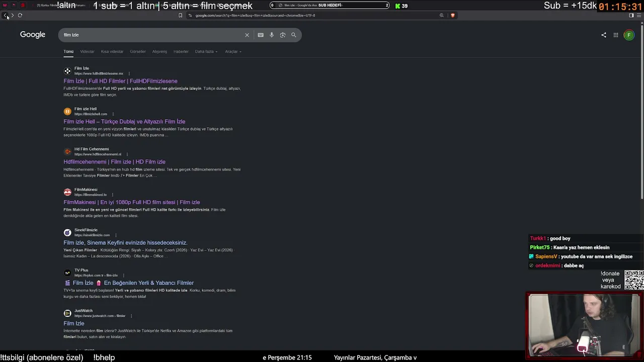644x362 pixels.
Task: Click the Film İzle site favicon
Action: point(67,71)
